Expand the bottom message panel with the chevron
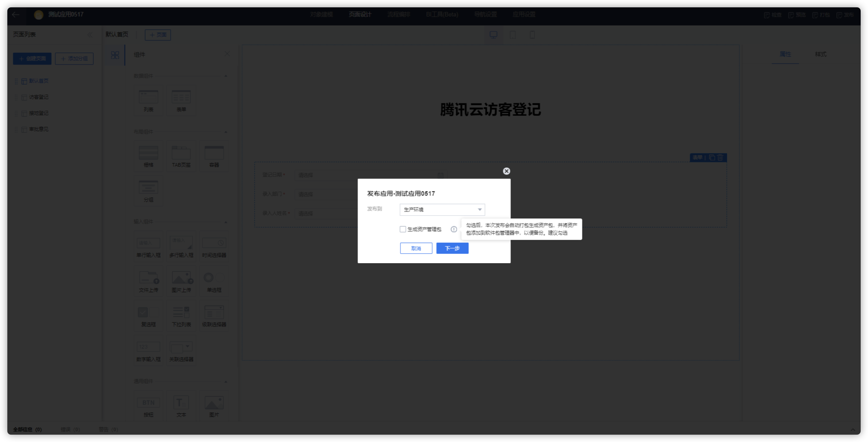Image resolution: width=868 pixels, height=442 pixels. 853,430
